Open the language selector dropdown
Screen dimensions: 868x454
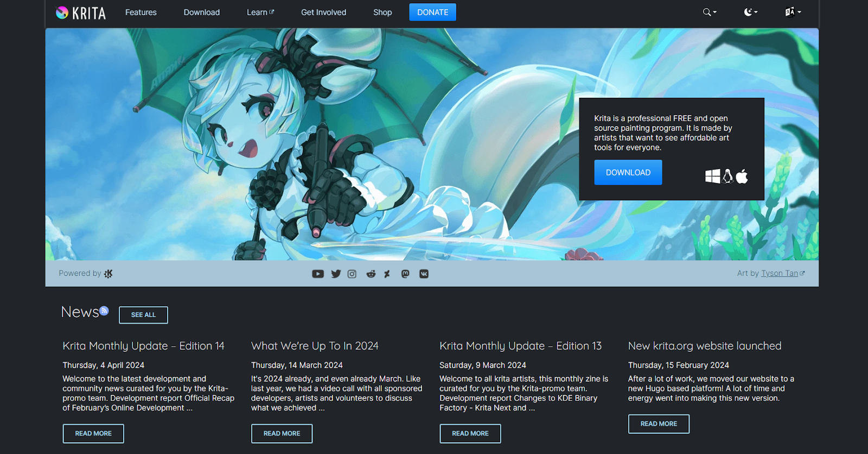(793, 12)
